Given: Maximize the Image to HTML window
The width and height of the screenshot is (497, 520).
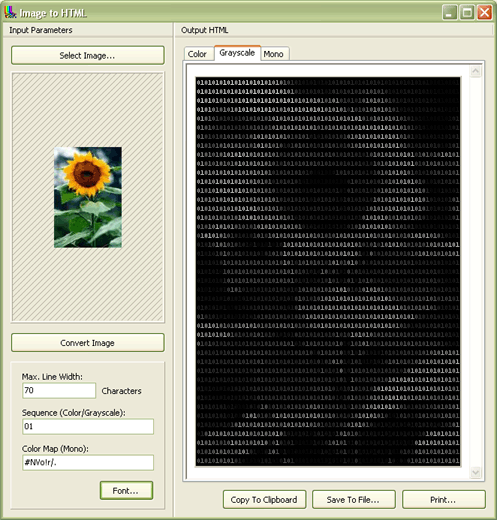Looking at the screenshot, I should [x=467, y=13].
